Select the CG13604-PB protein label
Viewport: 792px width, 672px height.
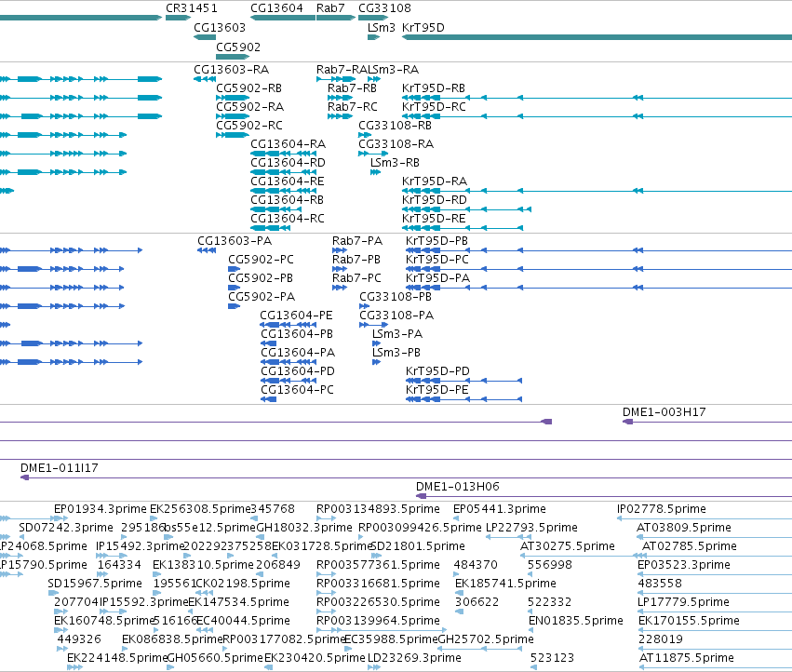[297, 334]
